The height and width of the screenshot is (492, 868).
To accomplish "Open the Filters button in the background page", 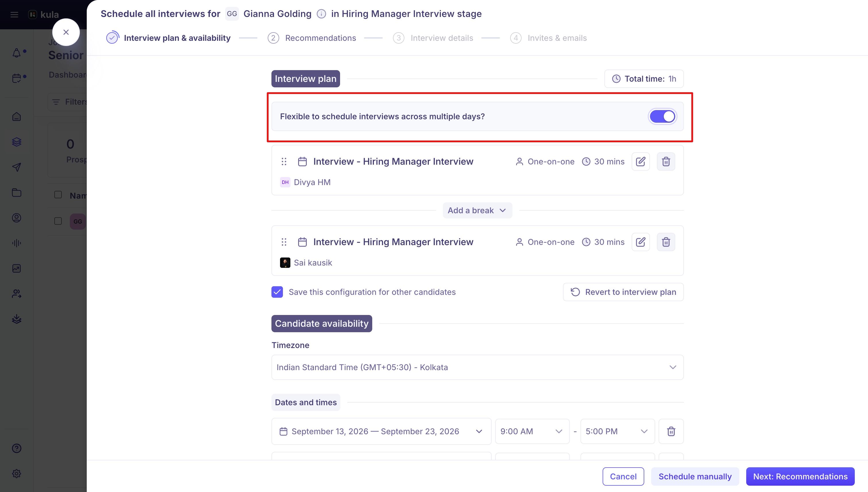I will pos(67,102).
